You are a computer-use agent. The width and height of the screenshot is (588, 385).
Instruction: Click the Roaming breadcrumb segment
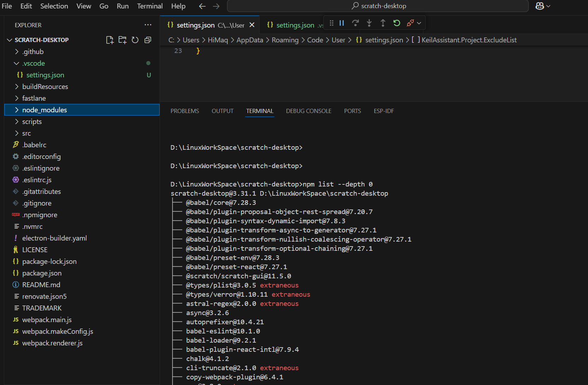tap(285, 40)
